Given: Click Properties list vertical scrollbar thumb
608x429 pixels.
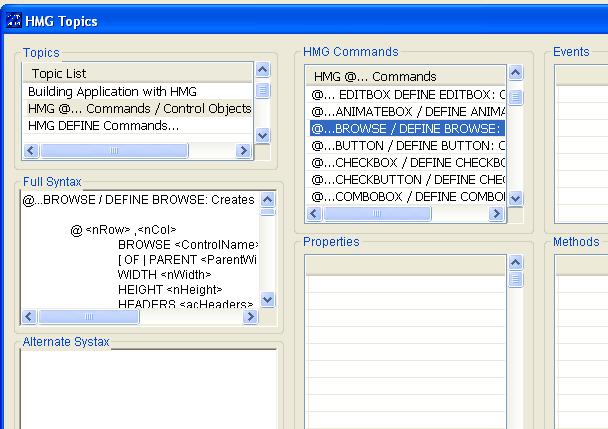Looking at the screenshot, I should 515,279.
